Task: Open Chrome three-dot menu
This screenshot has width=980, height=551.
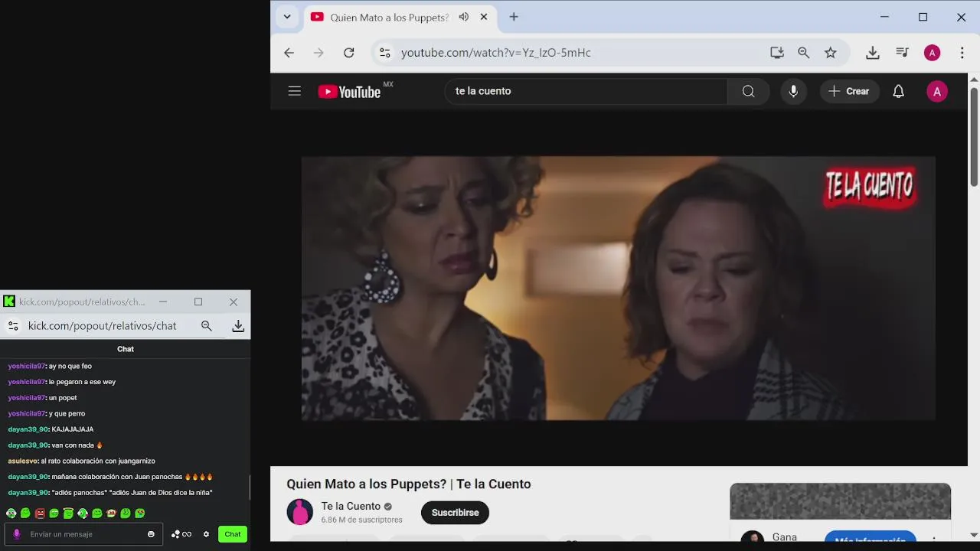Action: (962, 53)
